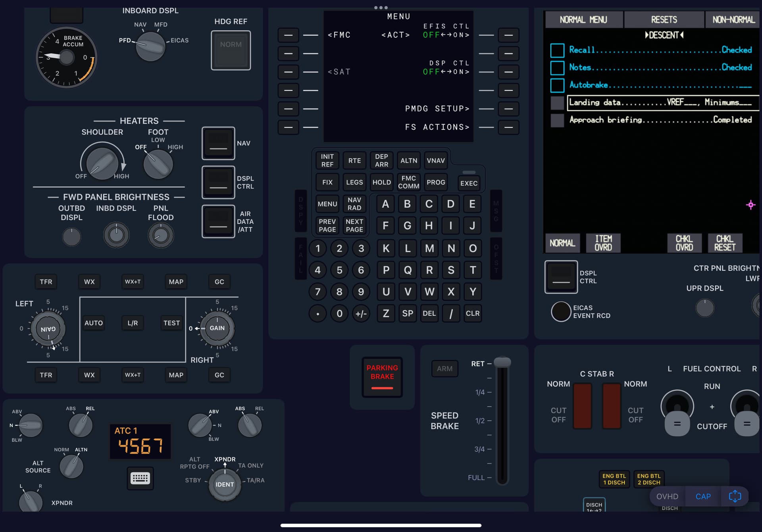Viewport: 762px width, 532px height.
Task: Check the Recall checklist item box
Action: pyautogui.click(x=557, y=50)
